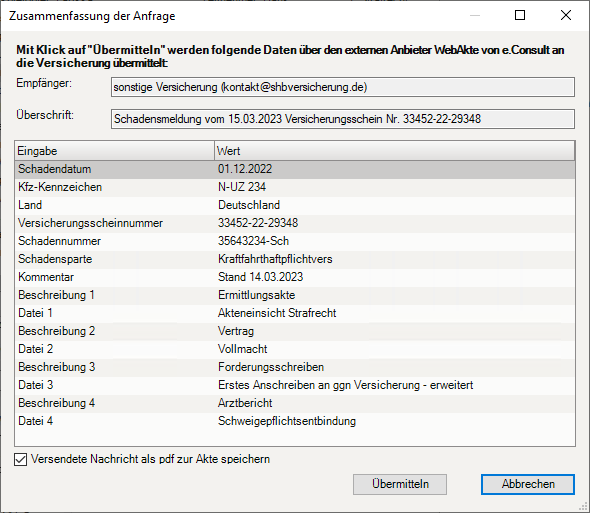Click into the Überschrift field
This screenshot has width=590, height=513.
(x=342, y=119)
